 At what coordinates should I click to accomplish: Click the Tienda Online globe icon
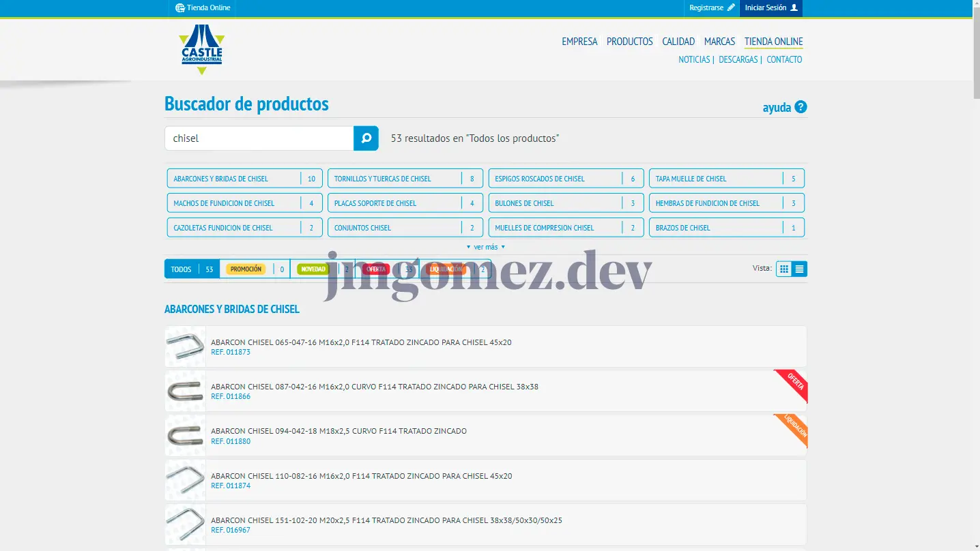pyautogui.click(x=180, y=8)
